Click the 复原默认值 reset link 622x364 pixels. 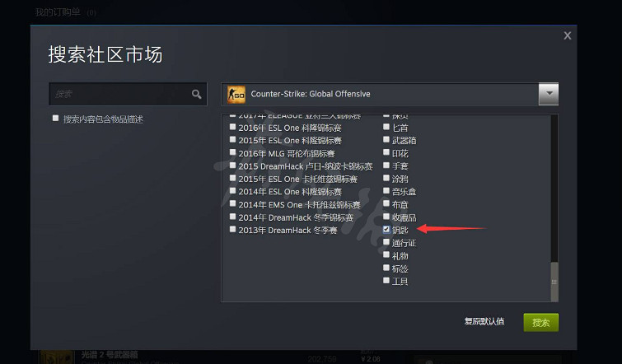[484, 321]
